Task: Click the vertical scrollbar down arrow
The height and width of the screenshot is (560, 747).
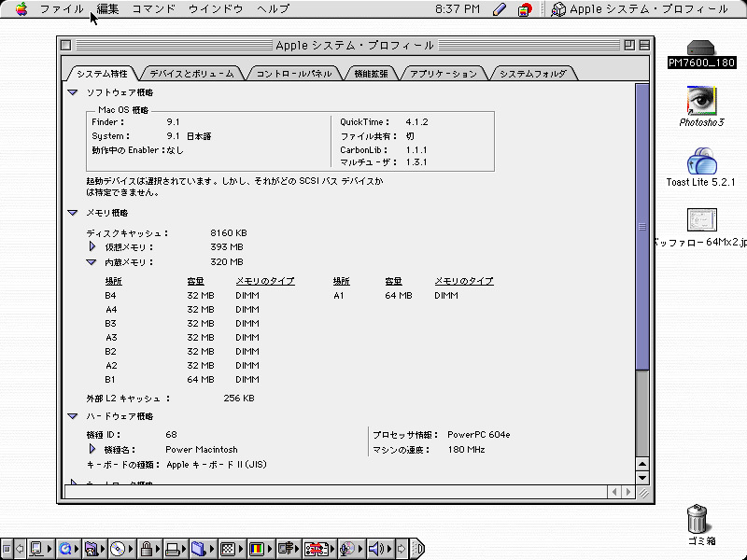Action: point(642,478)
